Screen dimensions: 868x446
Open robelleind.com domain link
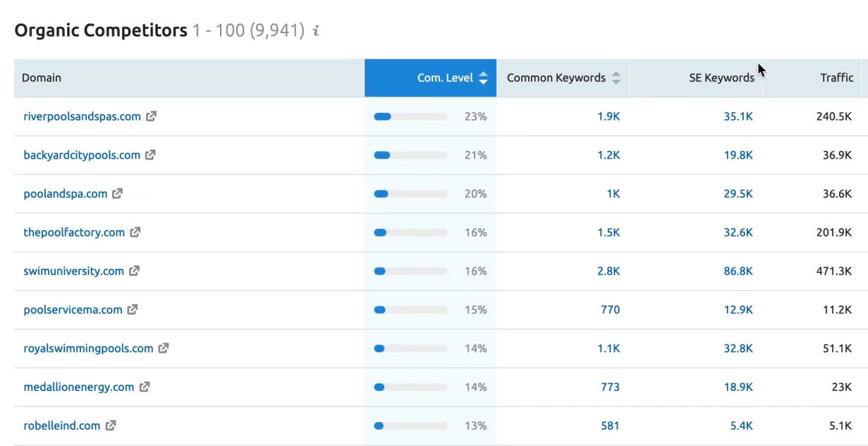(62, 426)
